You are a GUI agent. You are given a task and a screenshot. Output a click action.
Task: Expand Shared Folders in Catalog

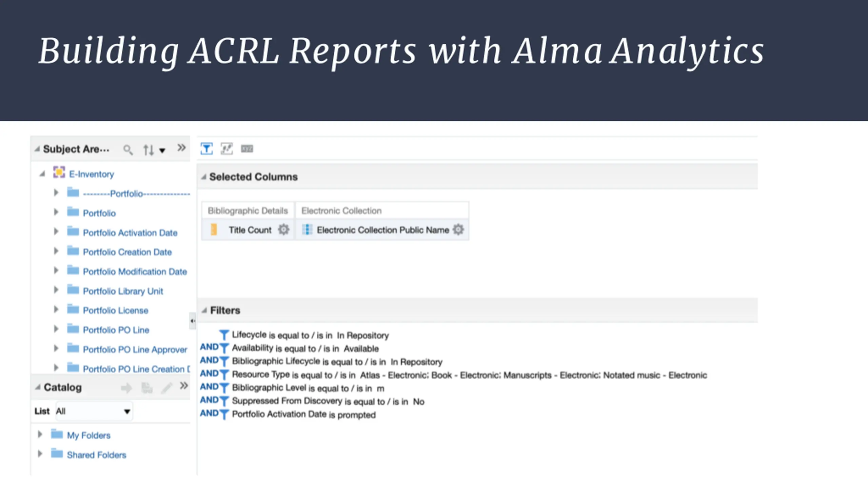point(40,454)
